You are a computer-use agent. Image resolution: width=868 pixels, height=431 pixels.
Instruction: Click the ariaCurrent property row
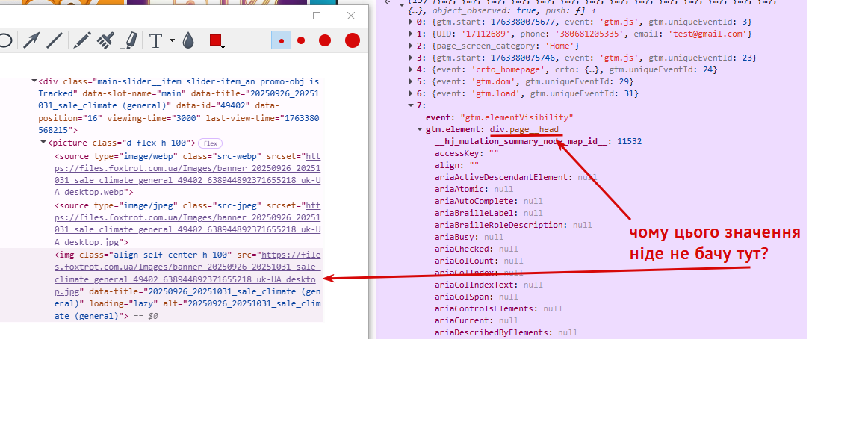[x=476, y=320]
